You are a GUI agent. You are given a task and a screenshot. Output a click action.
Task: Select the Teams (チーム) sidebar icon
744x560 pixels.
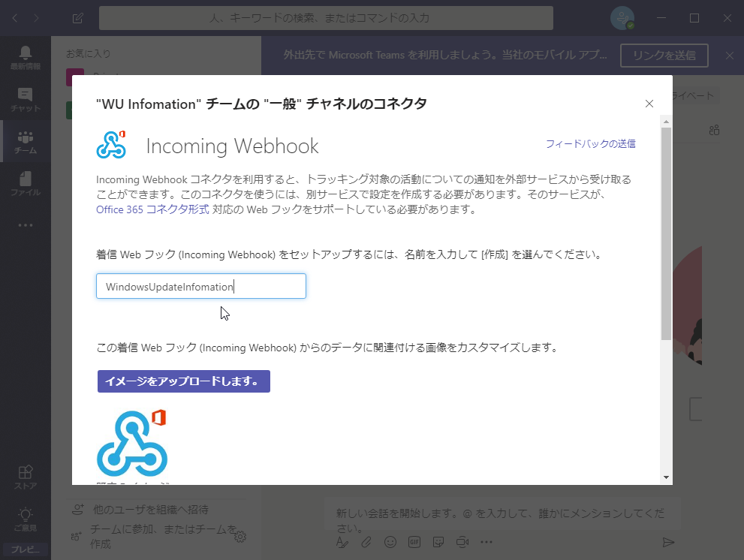(25, 142)
